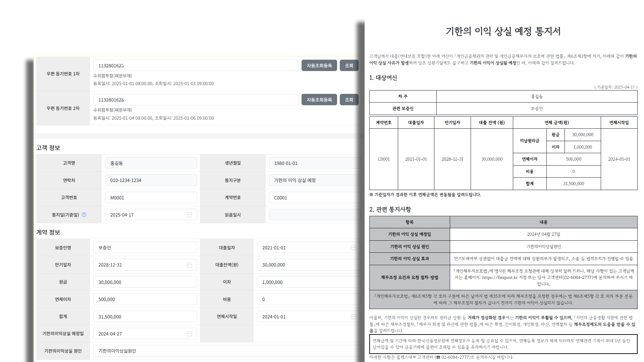Screen dimensions: 644x362
Task: Open calendar icon for 연체시작일 field
Action: [353, 317]
